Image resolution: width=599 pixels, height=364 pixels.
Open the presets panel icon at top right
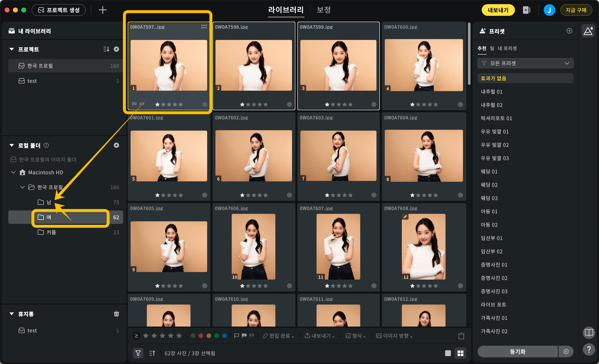coord(588,31)
